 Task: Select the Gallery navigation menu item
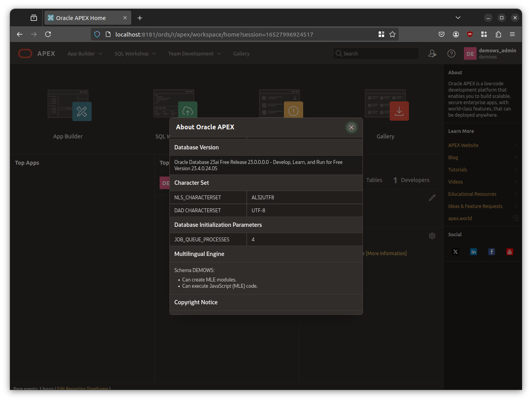pos(241,54)
